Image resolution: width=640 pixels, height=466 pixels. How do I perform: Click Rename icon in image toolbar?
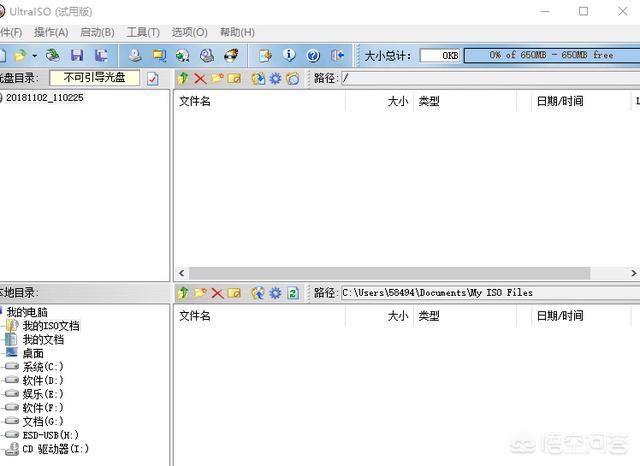[x=234, y=78]
